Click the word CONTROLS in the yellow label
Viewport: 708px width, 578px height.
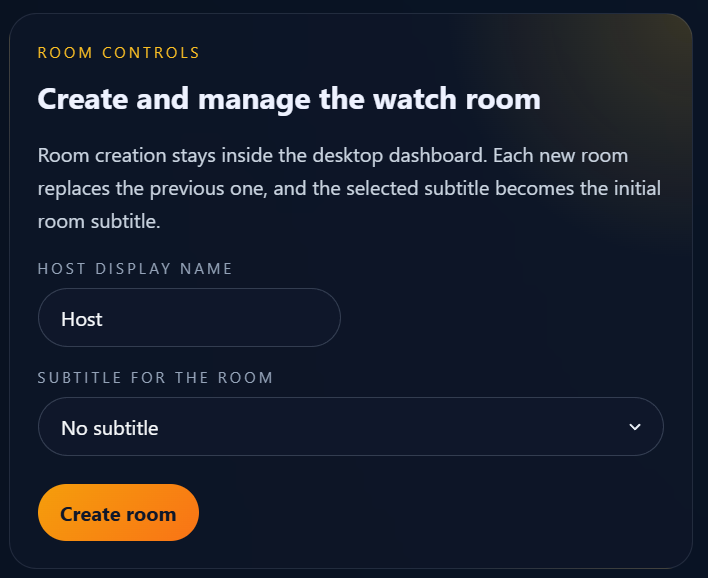tap(151, 52)
